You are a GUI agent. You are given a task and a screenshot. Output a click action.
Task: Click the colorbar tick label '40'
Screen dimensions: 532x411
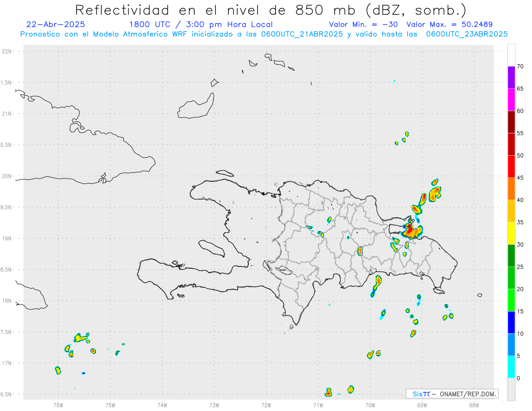coord(520,200)
